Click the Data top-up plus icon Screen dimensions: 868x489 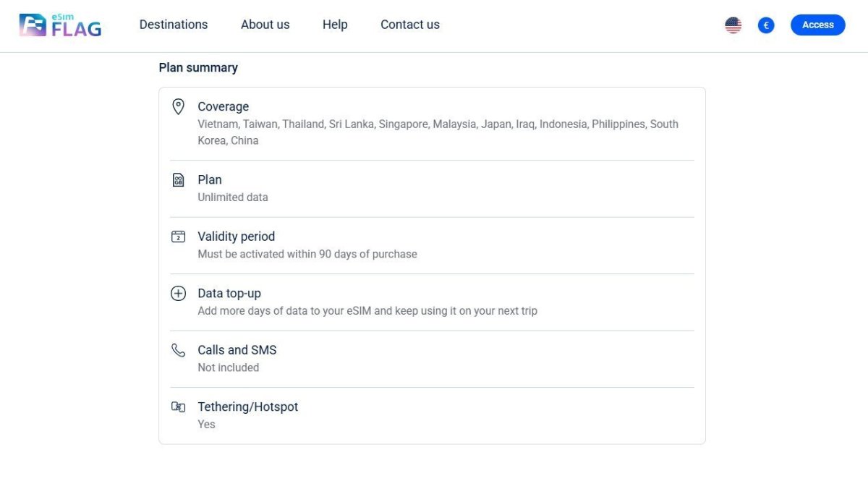coord(178,294)
